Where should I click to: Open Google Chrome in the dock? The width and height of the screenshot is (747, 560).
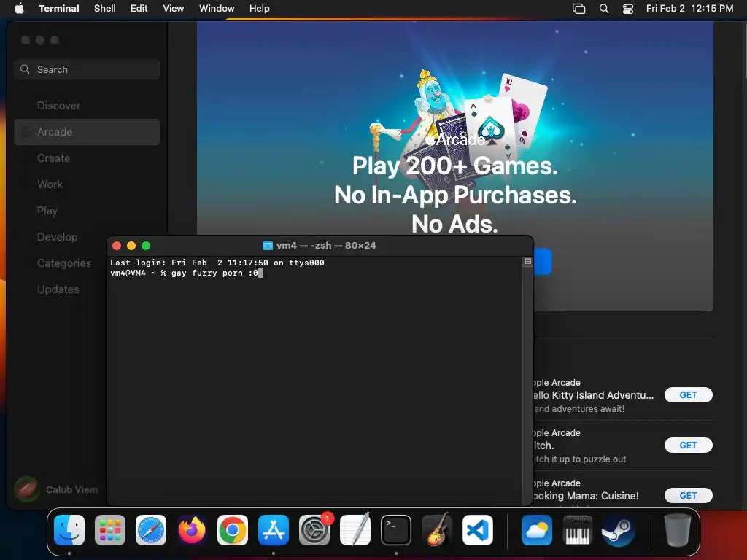233,530
